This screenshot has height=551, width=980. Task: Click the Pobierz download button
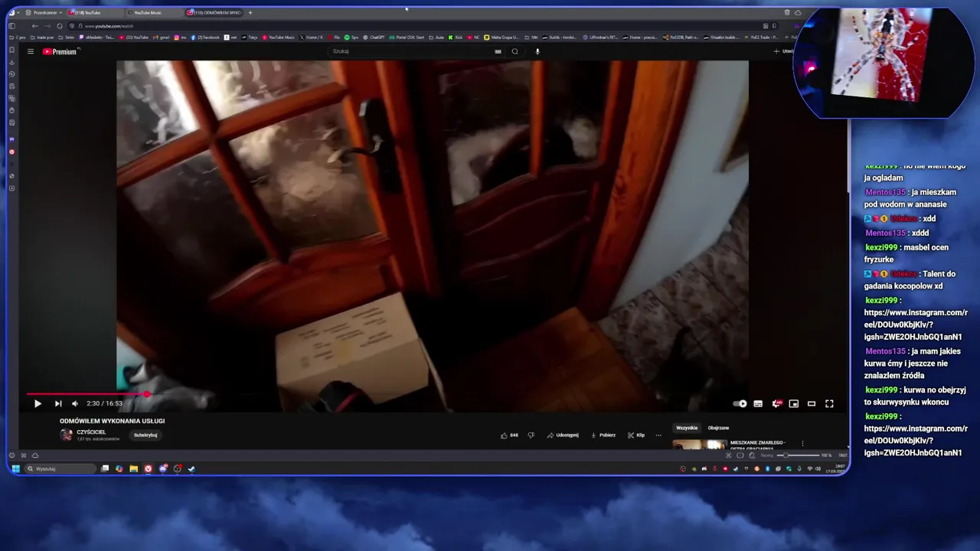coord(603,435)
